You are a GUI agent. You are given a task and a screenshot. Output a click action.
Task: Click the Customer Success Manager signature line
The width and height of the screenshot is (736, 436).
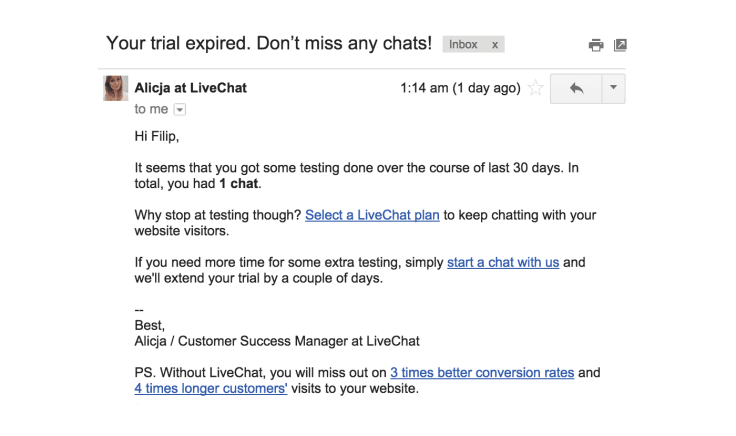277,341
